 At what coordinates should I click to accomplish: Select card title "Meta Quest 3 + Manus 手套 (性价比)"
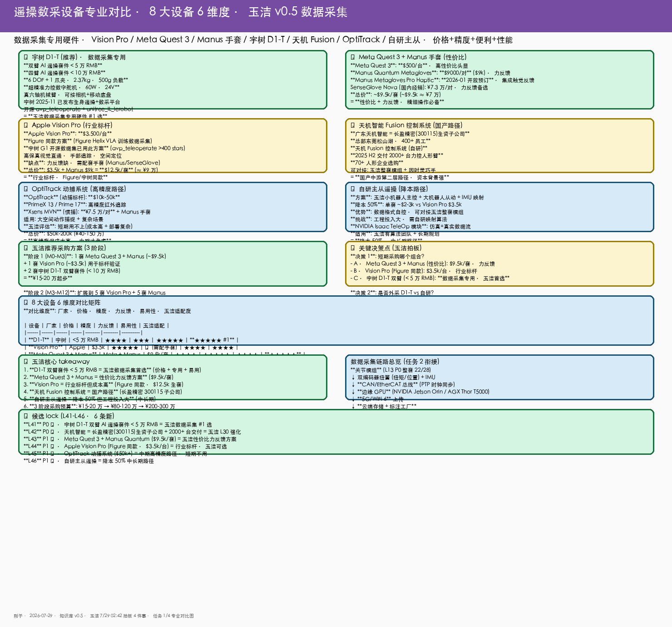tap(413, 57)
